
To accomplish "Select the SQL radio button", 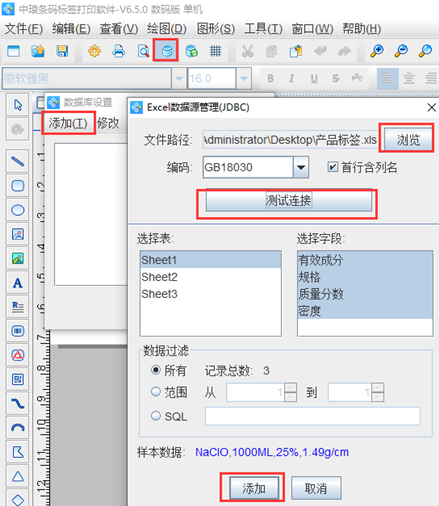I will [x=156, y=416].
